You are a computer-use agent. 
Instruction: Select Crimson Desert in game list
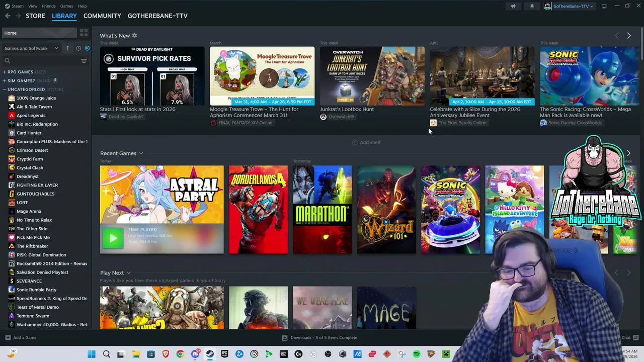32,150
